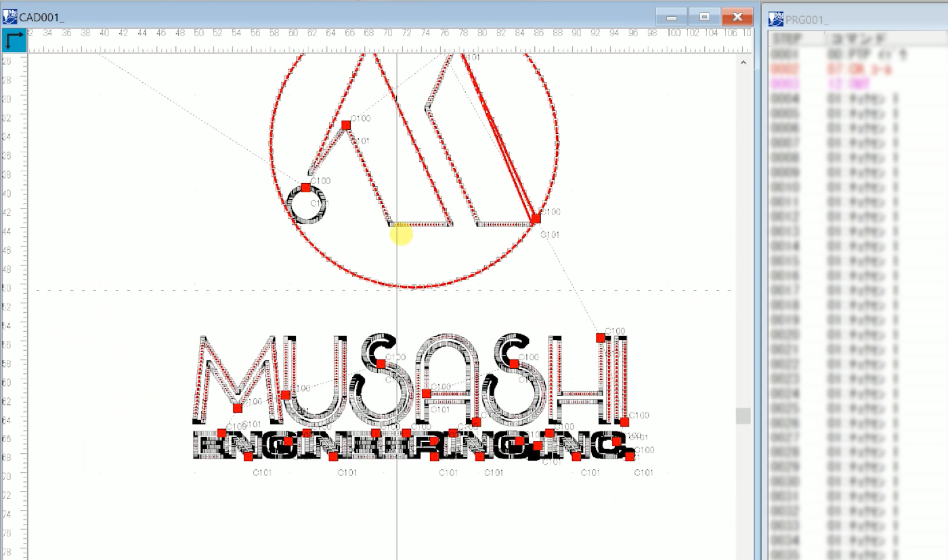Select step 0018 in program list

[x=858, y=305]
